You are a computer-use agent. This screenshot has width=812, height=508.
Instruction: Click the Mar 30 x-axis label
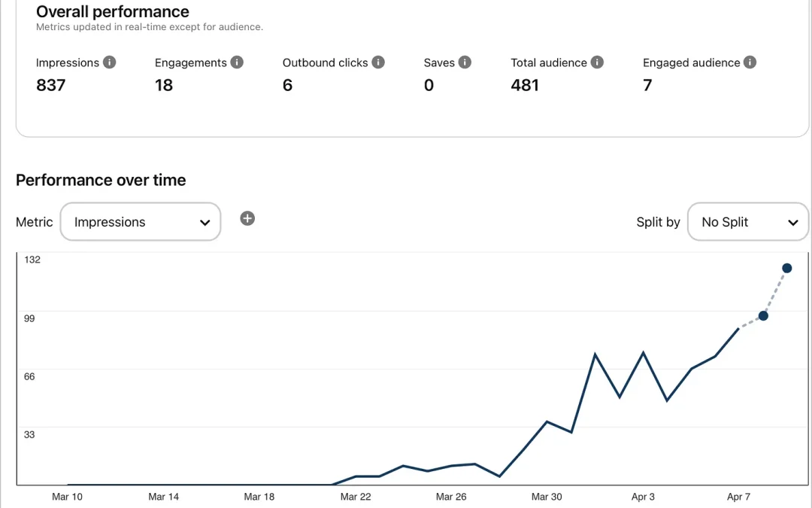click(x=547, y=497)
